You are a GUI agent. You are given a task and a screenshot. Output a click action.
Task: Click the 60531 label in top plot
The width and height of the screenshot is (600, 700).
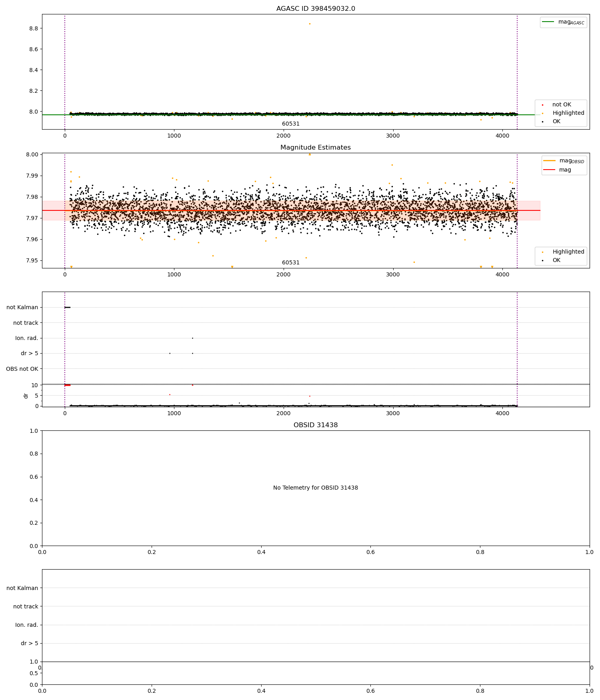tap(291, 124)
